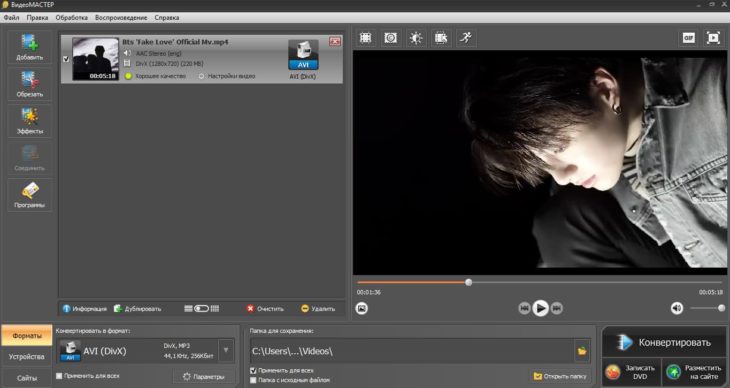
Task: Click Открыть папку button
Action: 561,376
